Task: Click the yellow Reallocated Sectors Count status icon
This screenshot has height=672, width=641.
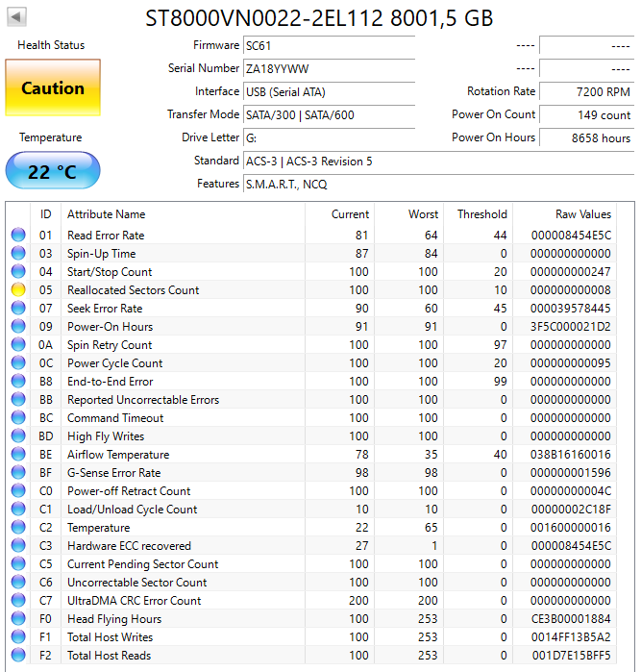Action: coord(18,290)
